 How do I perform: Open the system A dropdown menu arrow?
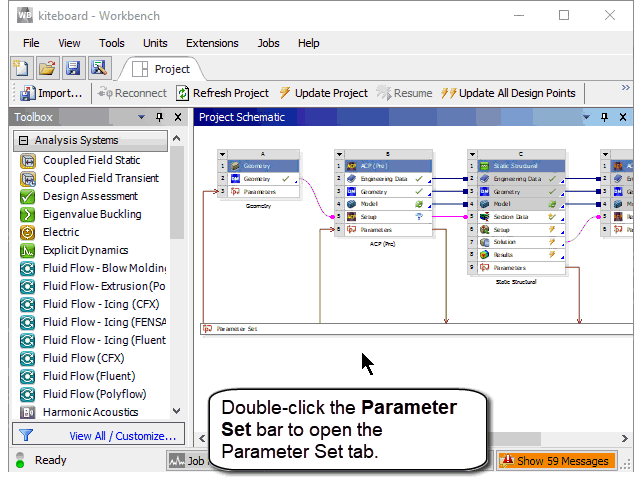[222, 154]
